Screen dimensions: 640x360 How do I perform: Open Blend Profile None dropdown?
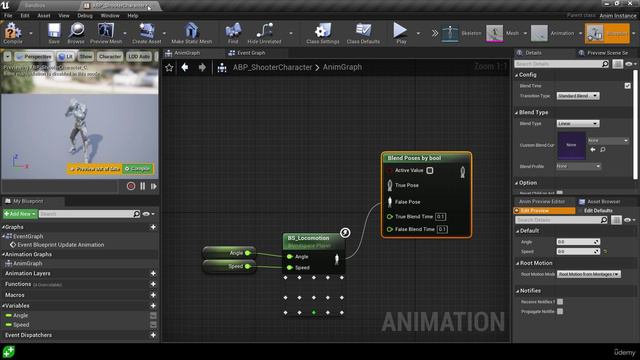point(578,166)
